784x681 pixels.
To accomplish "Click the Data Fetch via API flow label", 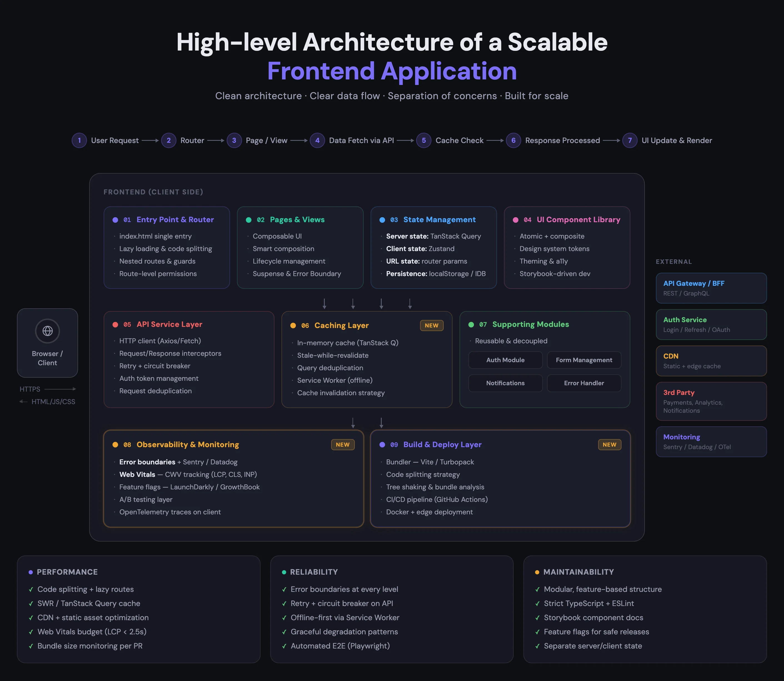I will pyautogui.click(x=361, y=140).
